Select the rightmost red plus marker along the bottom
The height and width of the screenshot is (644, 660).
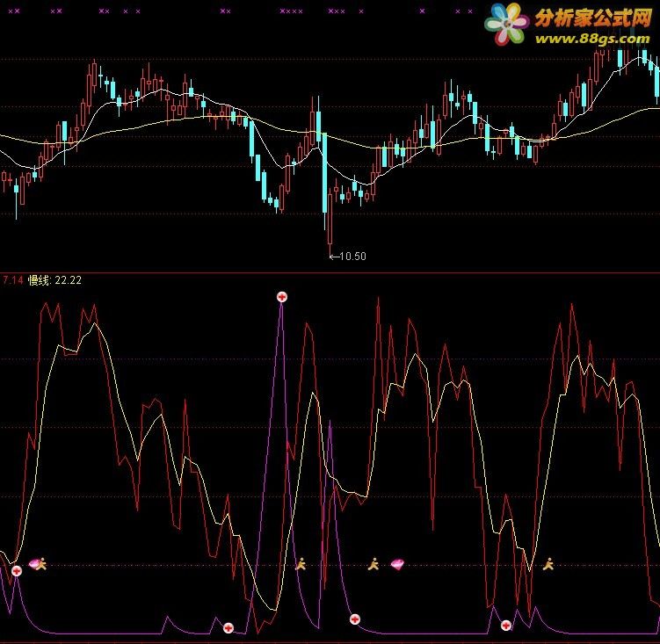pyautogui.click(x=506, y=625)
